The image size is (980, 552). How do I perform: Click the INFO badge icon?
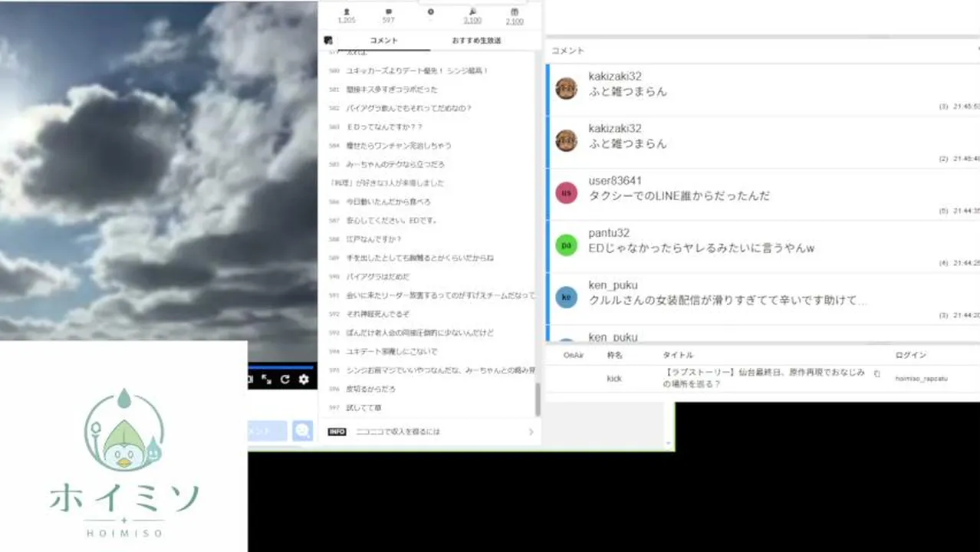337,432
